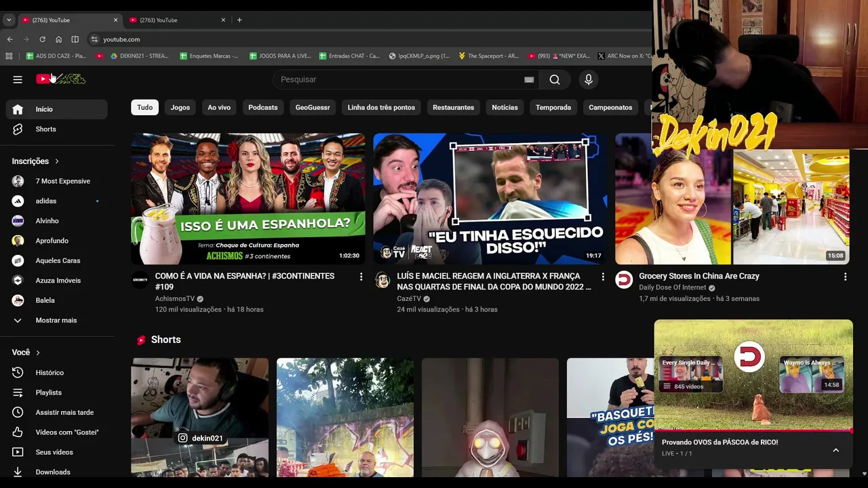Open Vídeos com "Gostei"
This screenshot has width=868, height=488.
tap(57, 432)
